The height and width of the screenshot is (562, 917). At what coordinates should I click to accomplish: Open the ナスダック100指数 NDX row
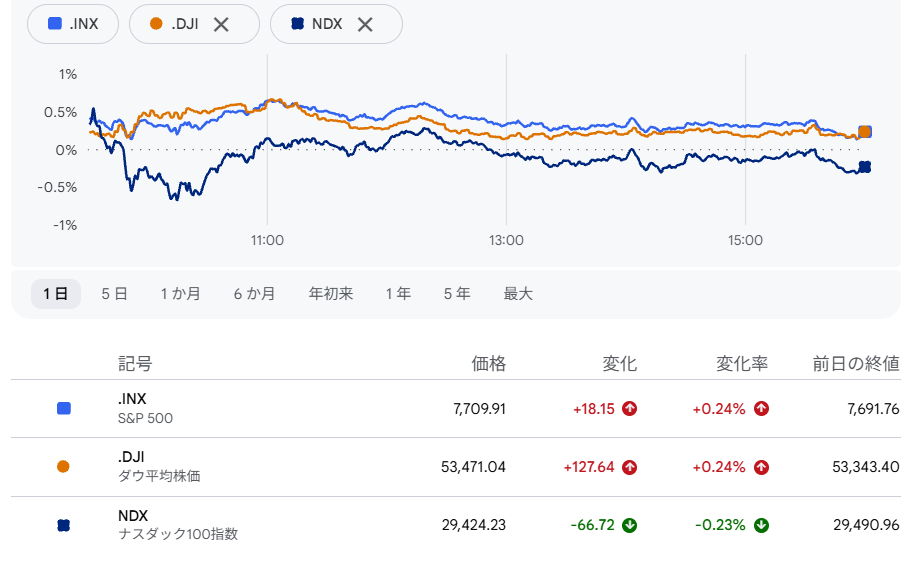pos(456,525)
